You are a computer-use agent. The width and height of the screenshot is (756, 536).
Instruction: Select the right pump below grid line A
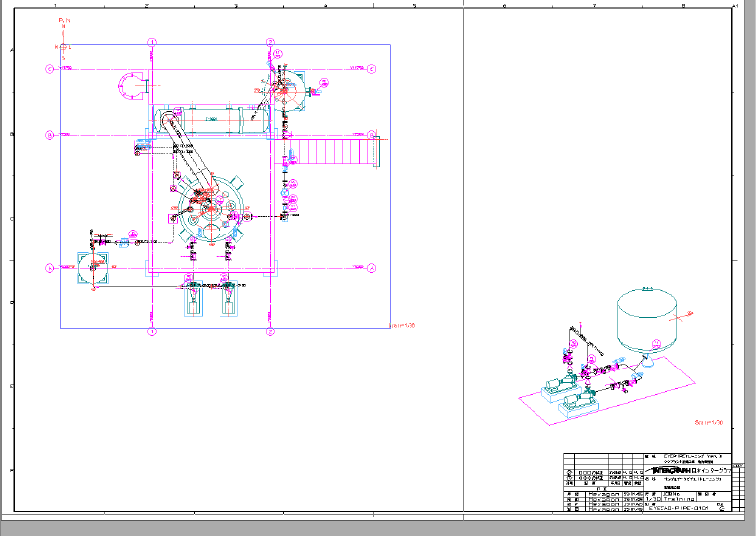[229, 299]
